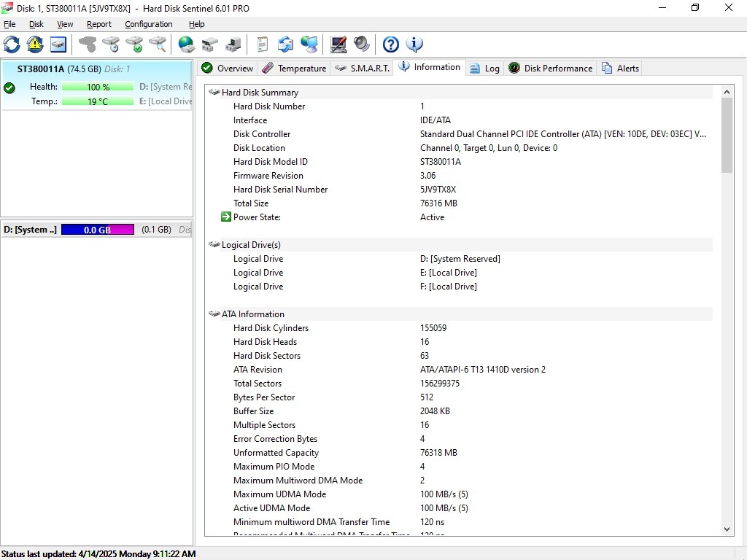Click serial number value 5JV9TX8X

click(x=438, y=189)
